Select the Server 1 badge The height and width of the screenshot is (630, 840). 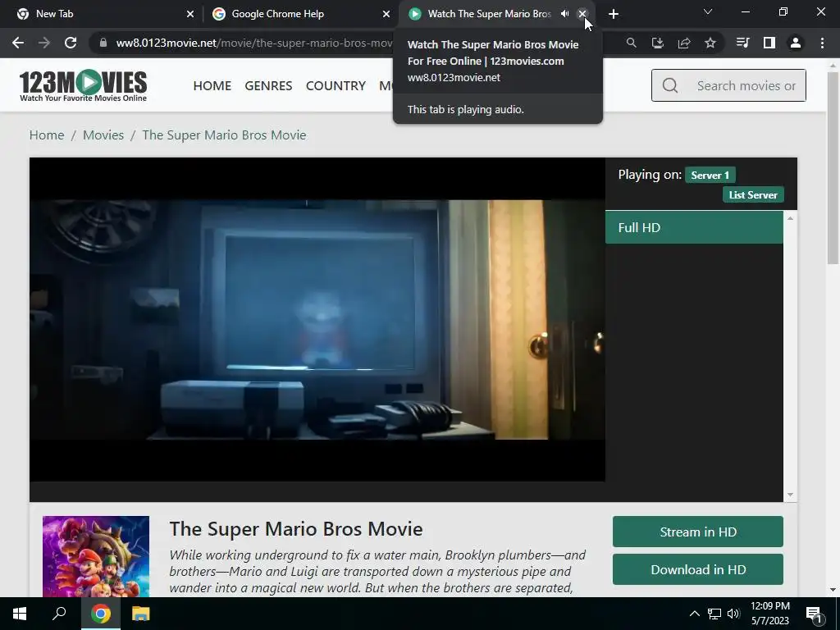[x=710, y=176]
